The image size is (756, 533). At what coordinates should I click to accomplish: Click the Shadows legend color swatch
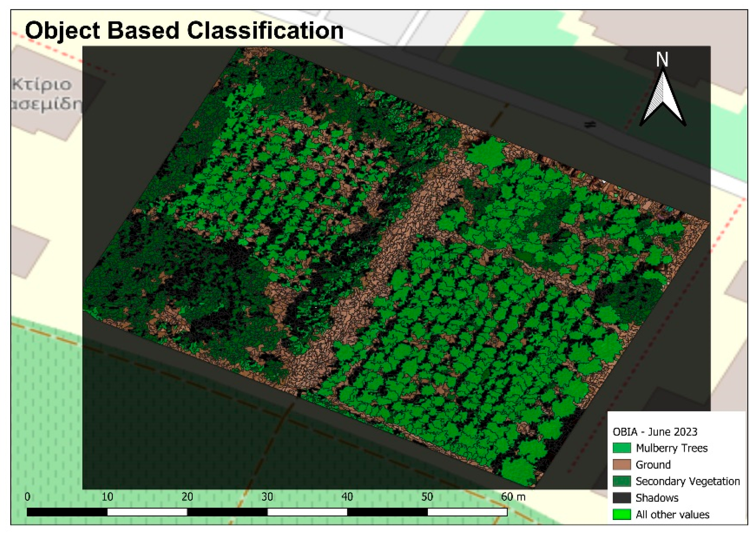[622, 498]
